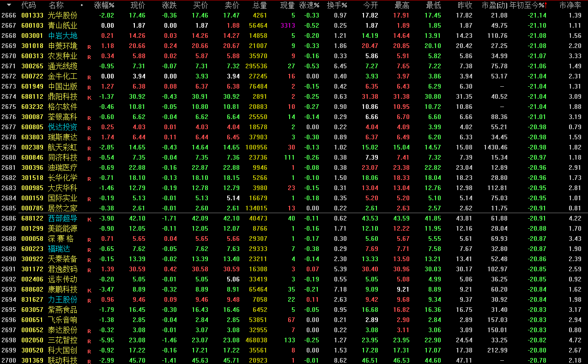Click the R marker on 泰达股份 row
This screenshot has width=588, height=364.
[x=89, y=331]
